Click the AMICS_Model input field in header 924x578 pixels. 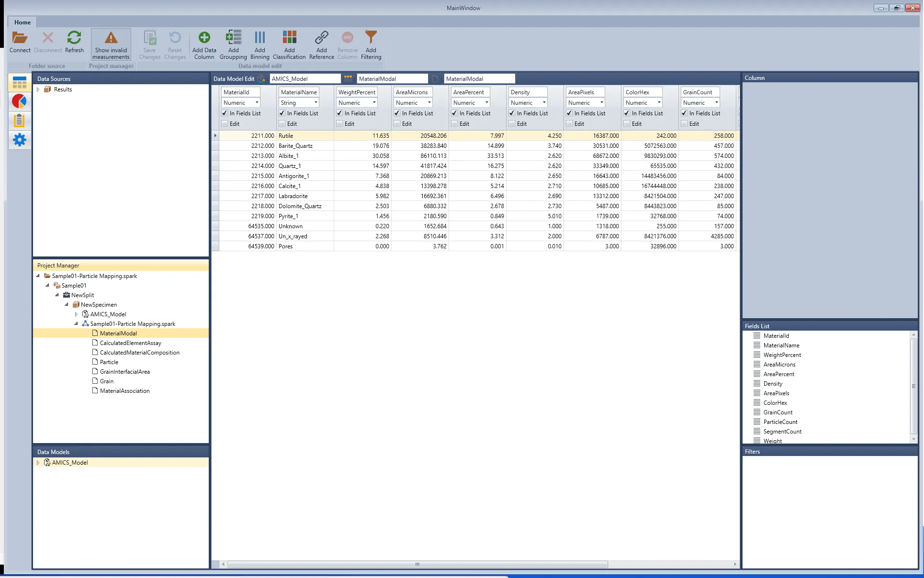305,79
